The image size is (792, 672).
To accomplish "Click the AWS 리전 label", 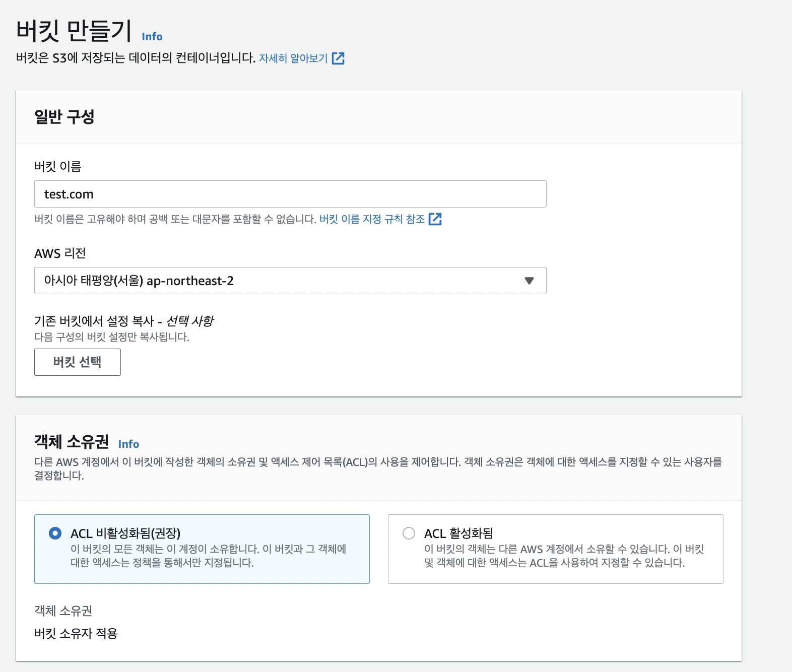I will (x=60, y=253).
